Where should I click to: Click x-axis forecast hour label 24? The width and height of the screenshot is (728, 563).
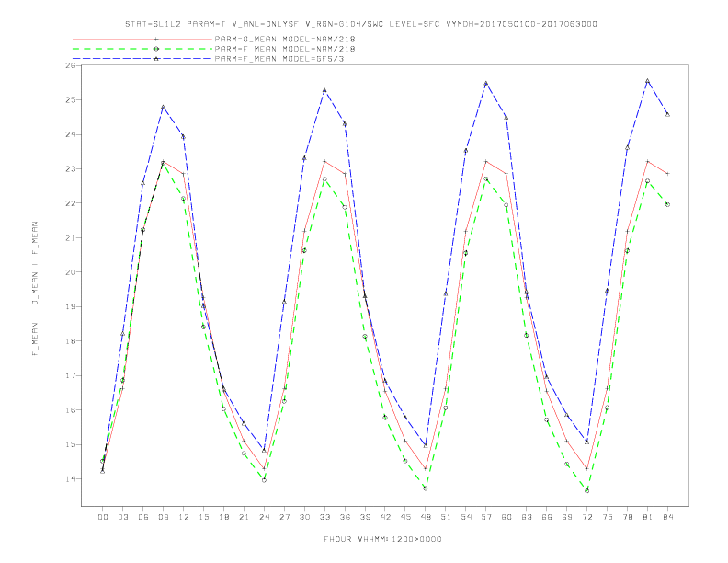pos(264,517)
